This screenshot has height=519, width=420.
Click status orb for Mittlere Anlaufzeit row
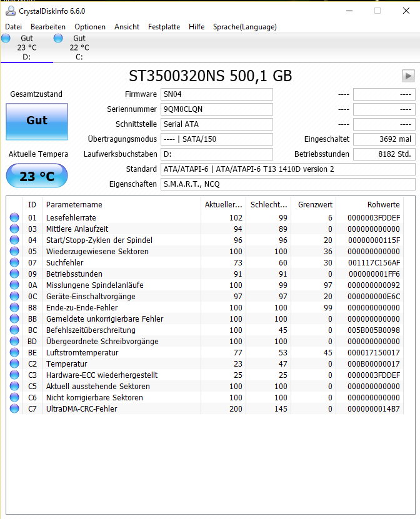(14, 229)
